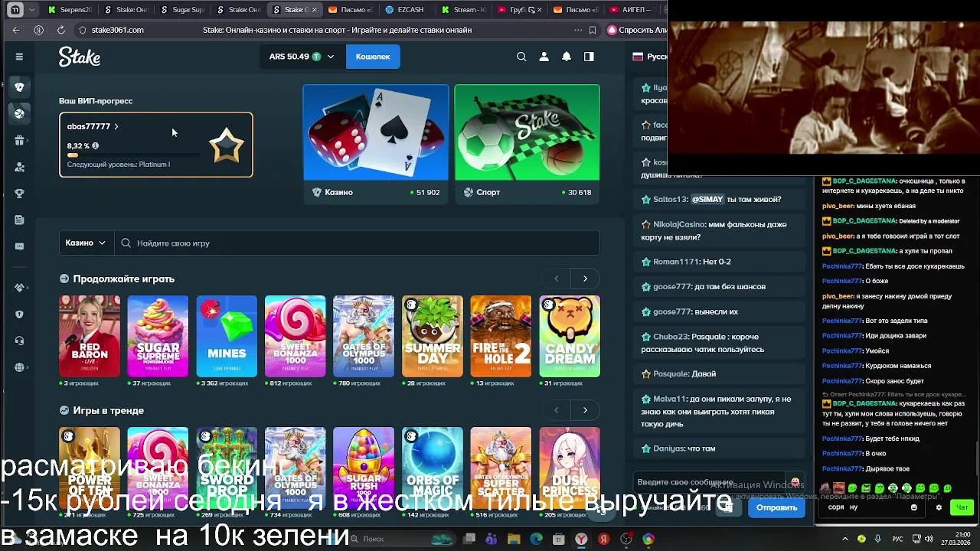
Task: Switch to the Stream browser tab
Action: point(464,10)
